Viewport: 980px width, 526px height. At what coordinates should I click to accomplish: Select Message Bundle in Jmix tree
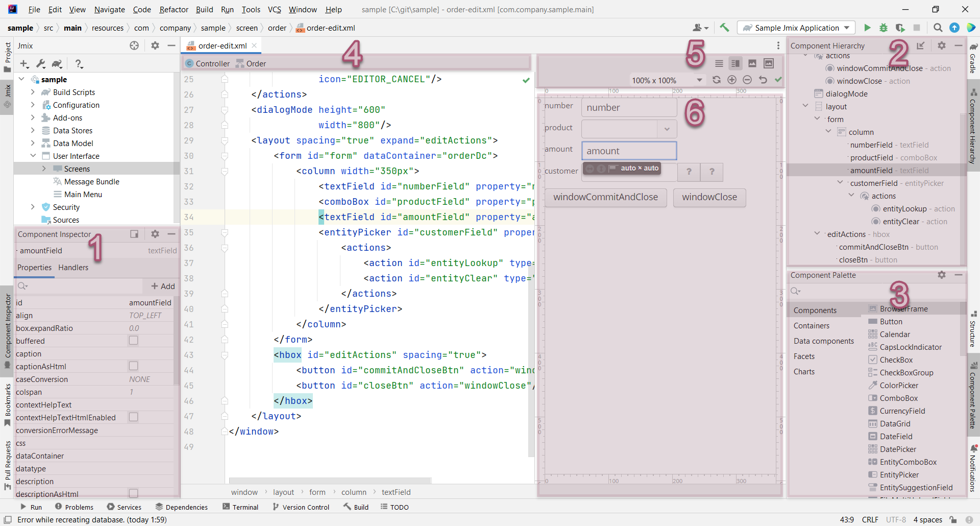pyautogui.click(x=86, y=181)
